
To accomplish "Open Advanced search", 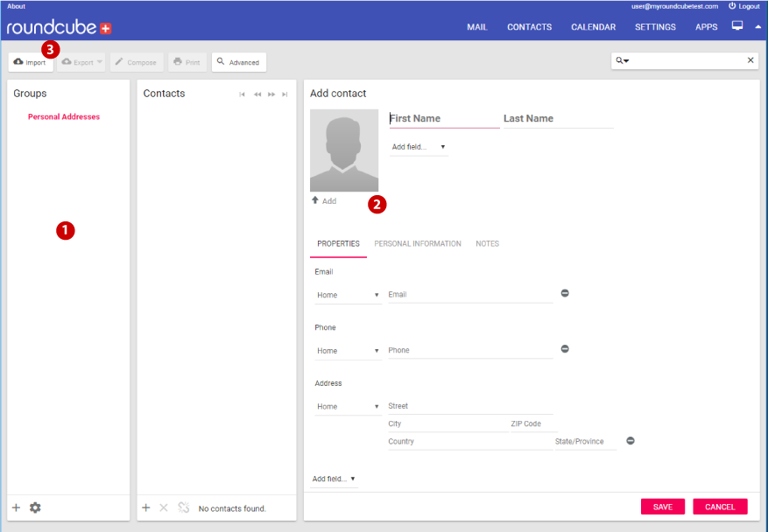I will click(238, 62).
